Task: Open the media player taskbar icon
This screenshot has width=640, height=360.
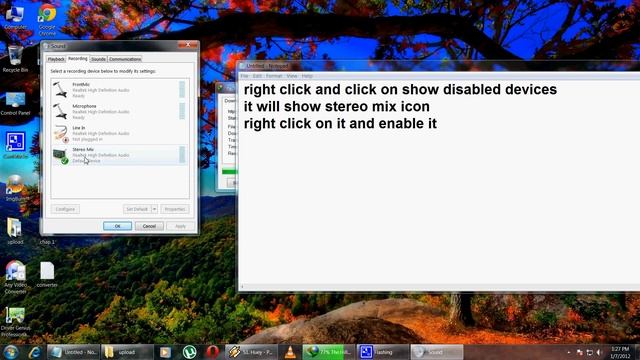Action: (165, 352)
